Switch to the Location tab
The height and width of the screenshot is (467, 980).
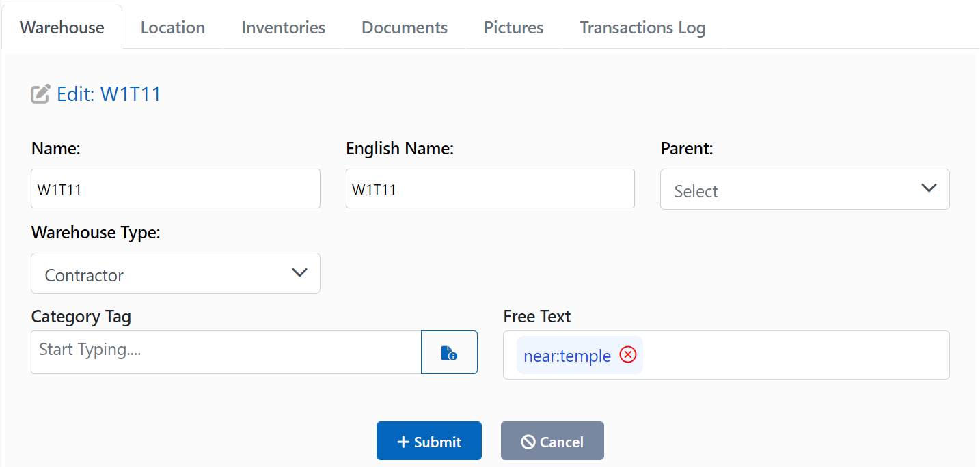click(173, 28)
